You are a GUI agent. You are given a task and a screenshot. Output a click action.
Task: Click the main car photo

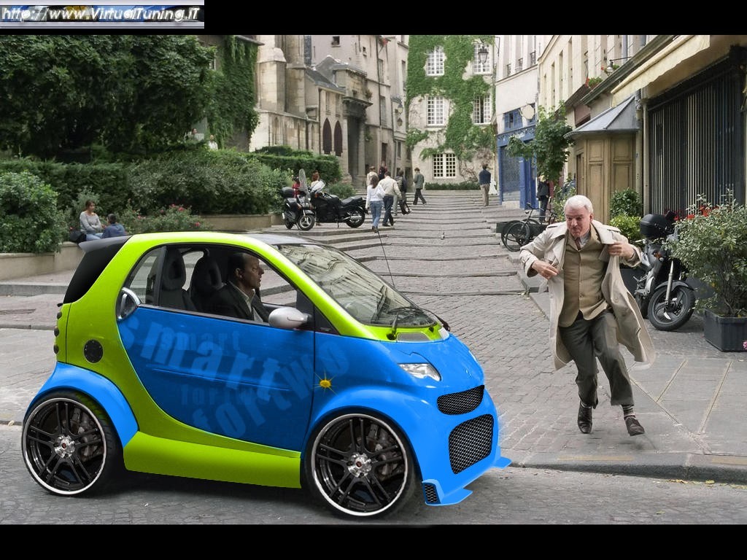(x=373, y=279)
